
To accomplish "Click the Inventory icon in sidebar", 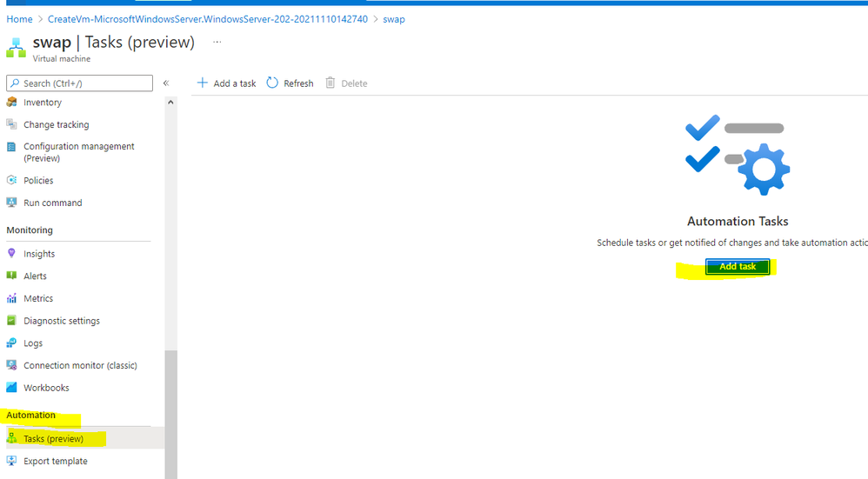I will [x=11, y=102].
